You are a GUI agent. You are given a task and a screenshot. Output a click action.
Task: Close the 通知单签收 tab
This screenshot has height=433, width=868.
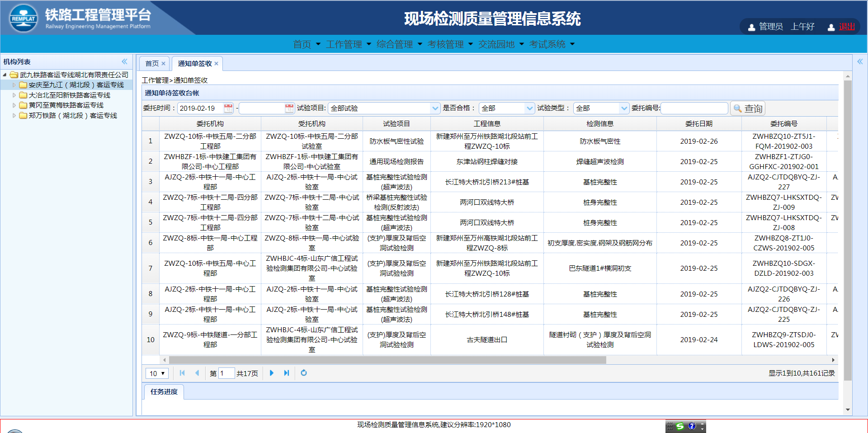(x=217, y=64)
